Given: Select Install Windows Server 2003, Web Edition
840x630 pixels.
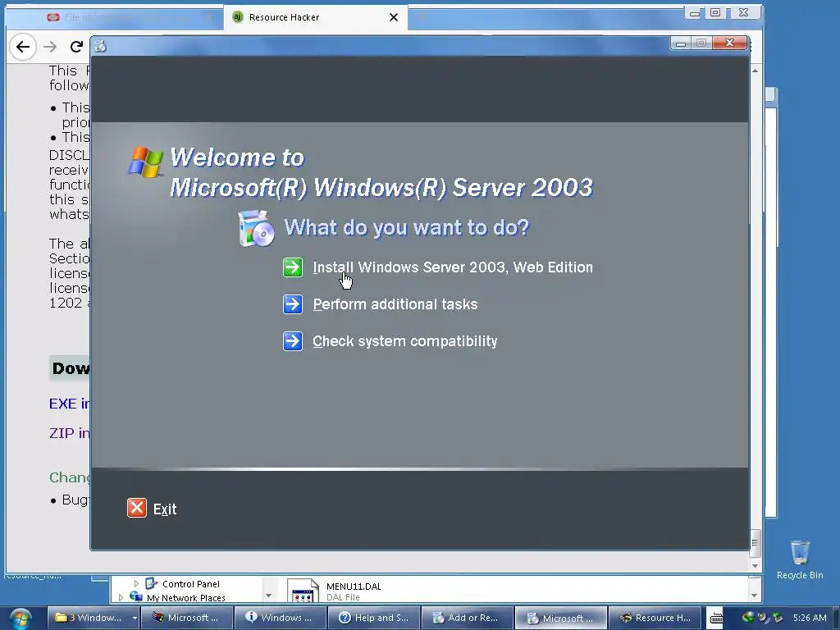Looking at the screenshot, I should [453, 267].
